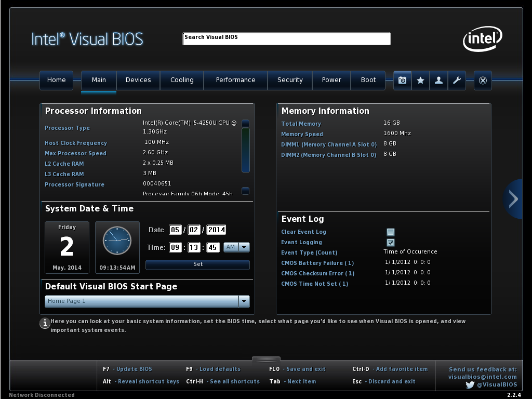The height and width of the screenshot is (399, 532).
Task: Click the Memory Speed label
Action: [302, 135]
